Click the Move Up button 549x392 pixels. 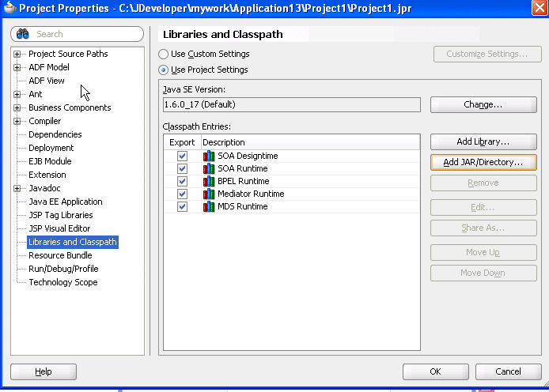tap(483, 252)
